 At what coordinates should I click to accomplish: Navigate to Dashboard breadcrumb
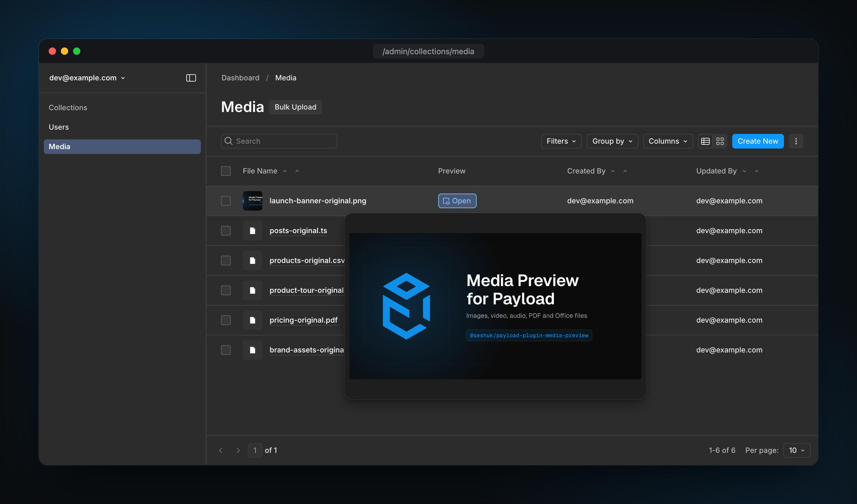point(240,78)
